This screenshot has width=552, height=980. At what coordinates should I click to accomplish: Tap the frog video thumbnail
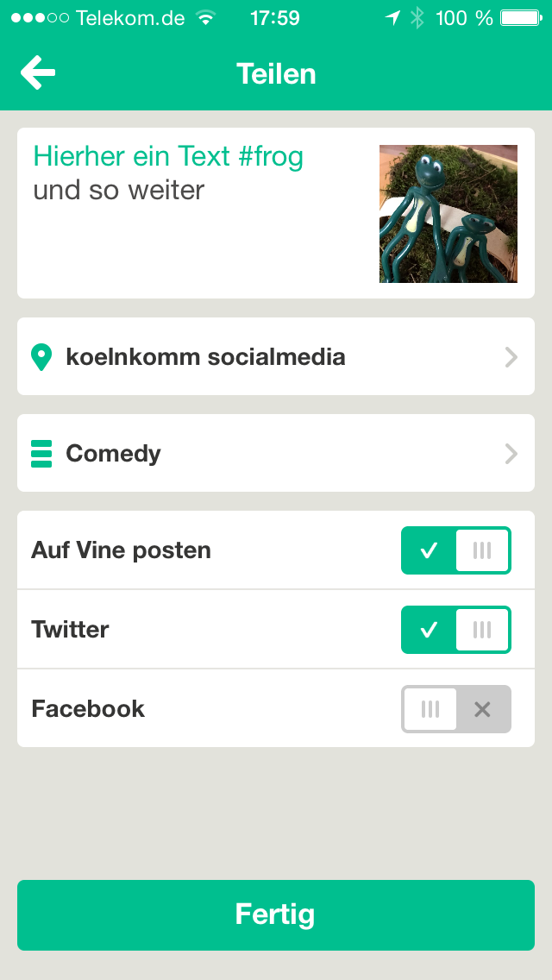448,214
